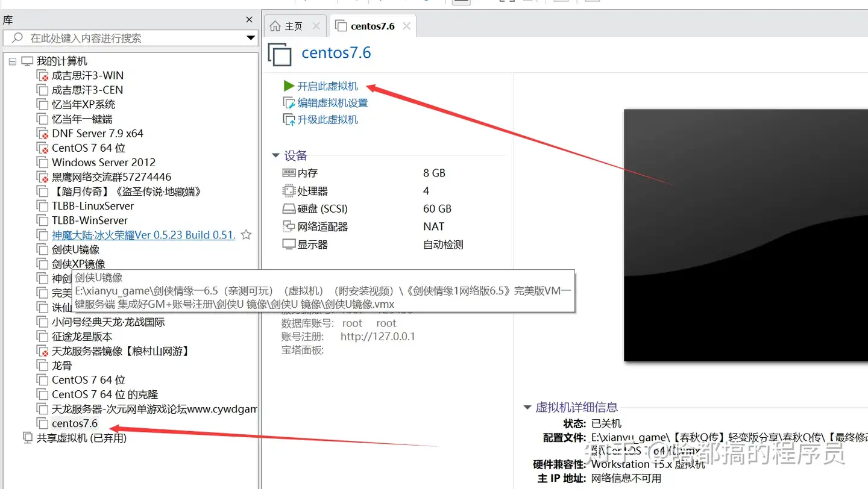Click the network adapter (网络适配器) icon
The width and height of the screenshot is (868, 489).
289,226
